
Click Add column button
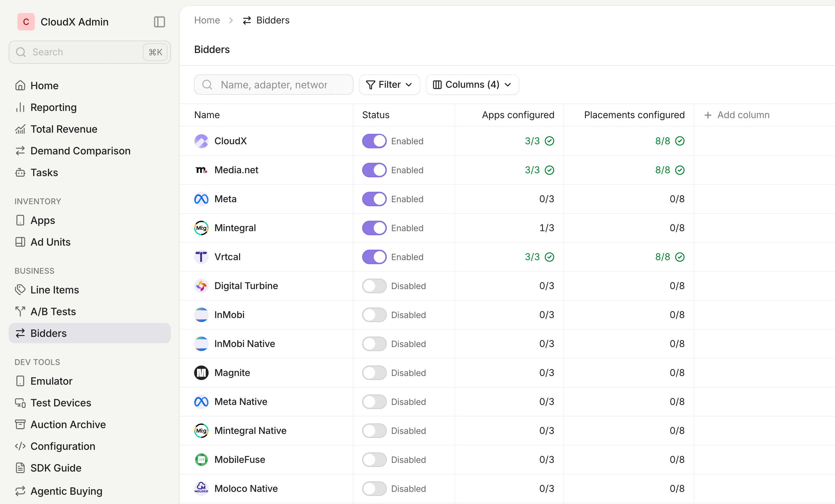[x=737, y=115]
